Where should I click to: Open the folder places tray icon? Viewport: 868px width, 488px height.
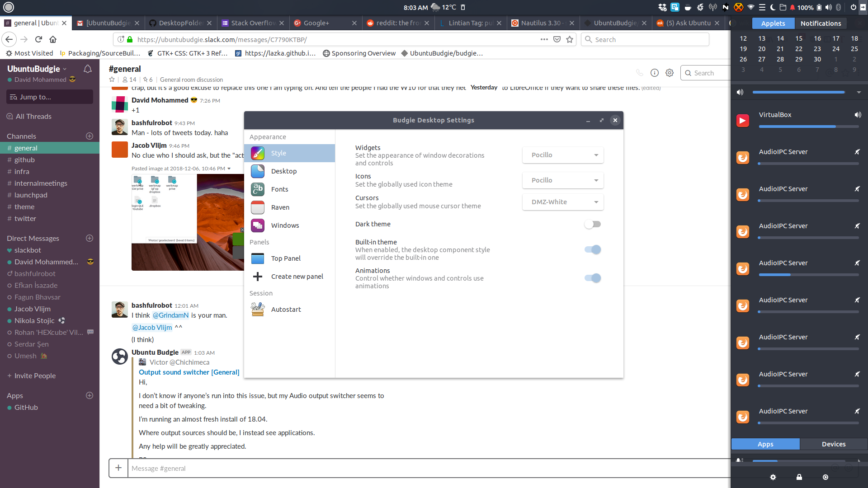[x=783, y=7]
